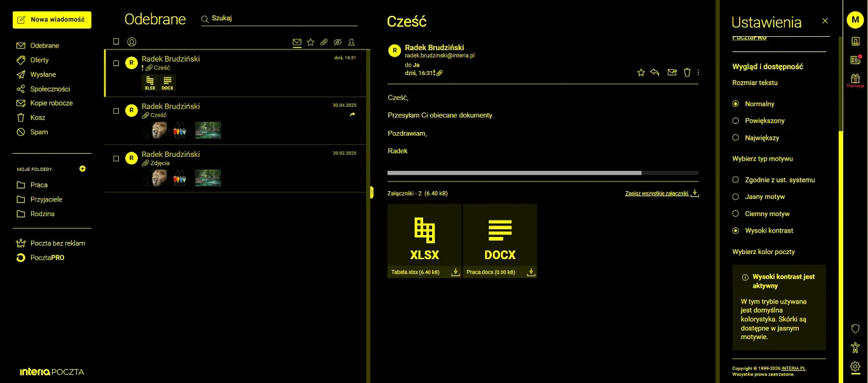Toggle the select-all messages checkbox
Screen dimensions: 868x383
[x=116, y=41]
